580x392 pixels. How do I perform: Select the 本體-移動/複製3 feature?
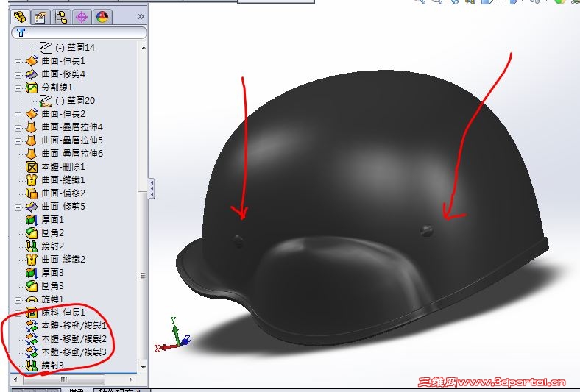tap(66, 352)
